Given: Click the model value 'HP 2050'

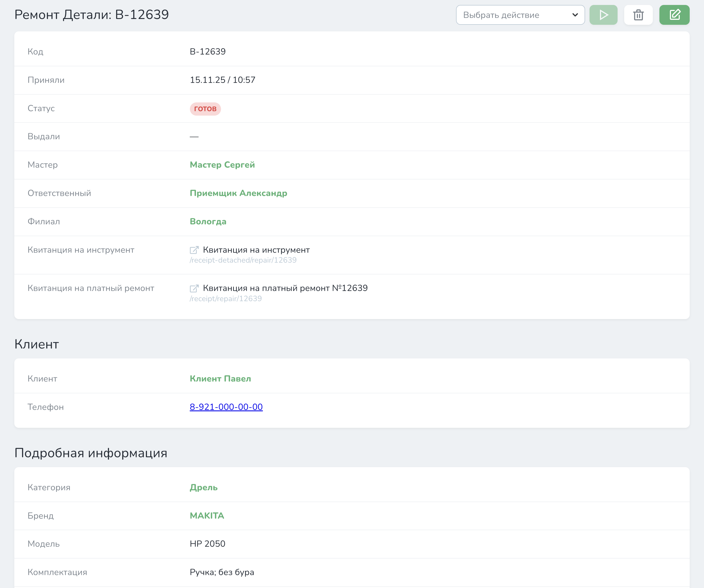Looking at the screenshot, I should pyautogui.click(x=208, y=544).
